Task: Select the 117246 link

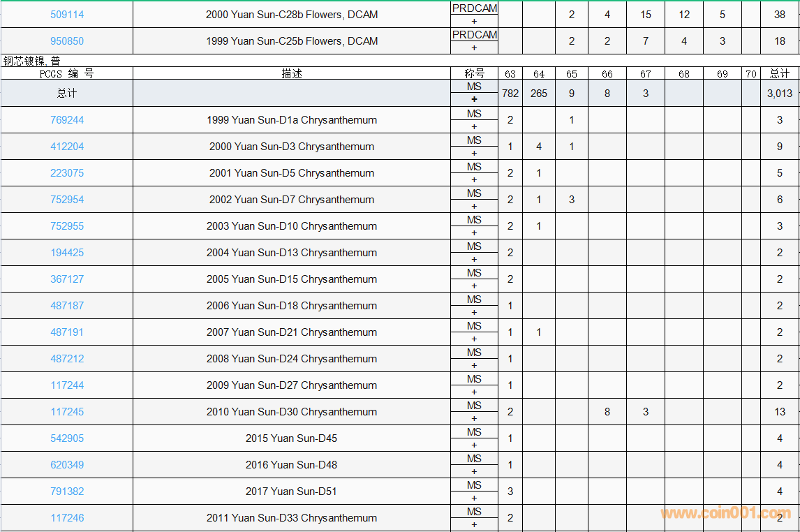Action: pos(67,518)
